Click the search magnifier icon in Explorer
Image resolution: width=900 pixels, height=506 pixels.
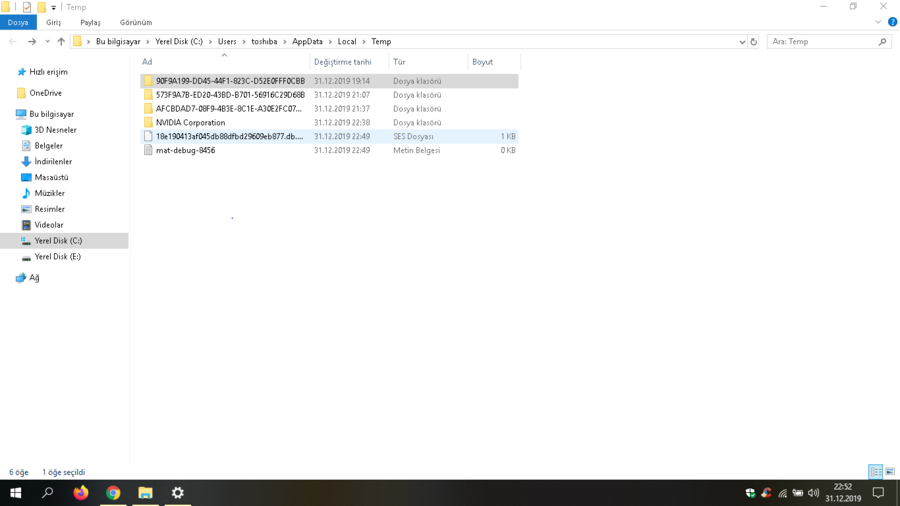(882, 41)
